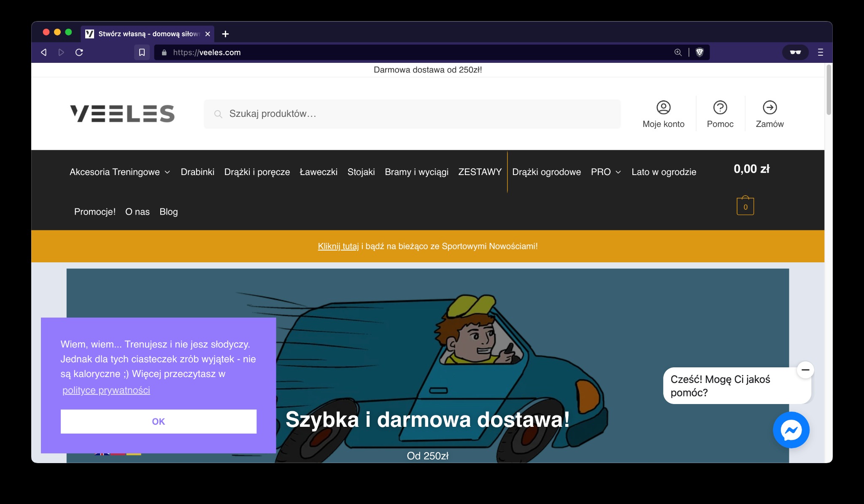The width and height of the screenshot is (864, 504).
Task: Reload the page using the refresh icon
Action: (x=79, y=52)
